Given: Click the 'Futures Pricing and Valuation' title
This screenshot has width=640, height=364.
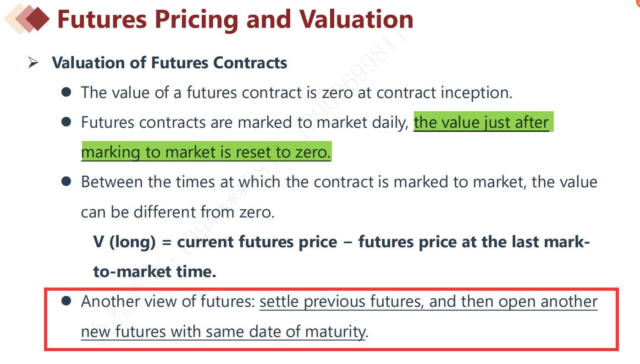Looking at the screenshot, I should [235, 19].
